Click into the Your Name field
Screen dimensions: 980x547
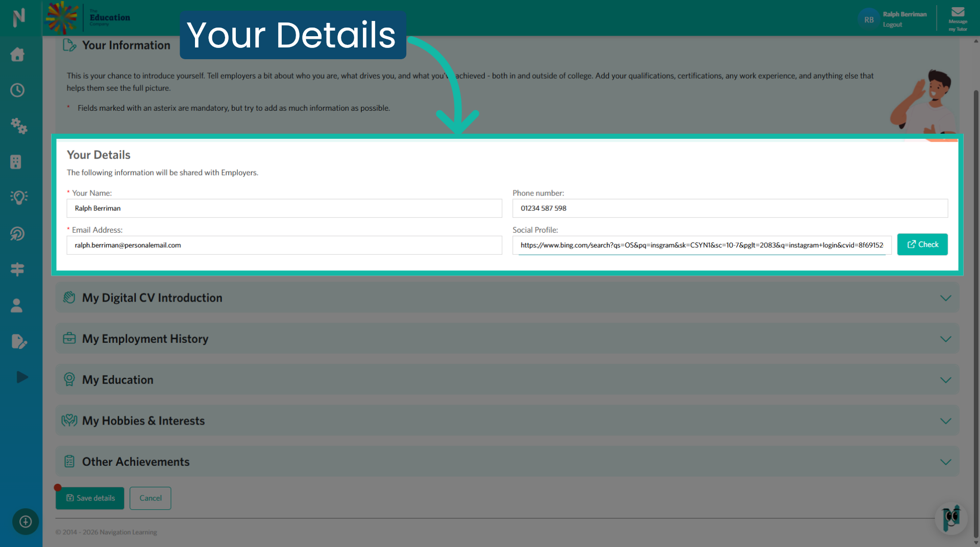284,208
